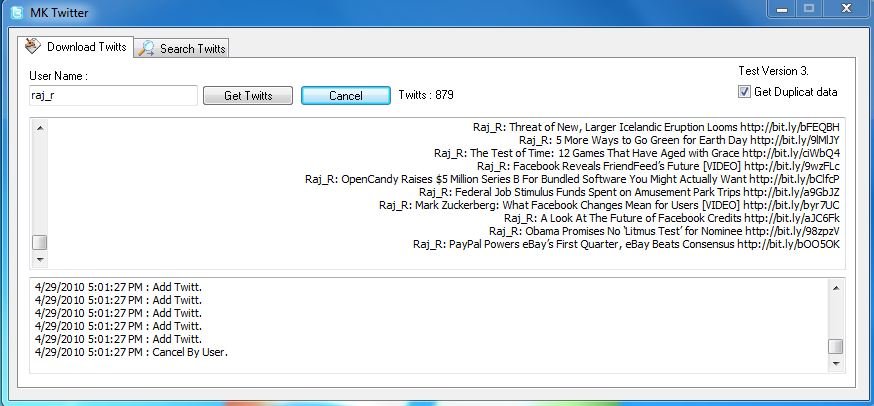Click the up arrow of the tweets list scrollbar
Viewport: 874px width, 406px height.
40,128
